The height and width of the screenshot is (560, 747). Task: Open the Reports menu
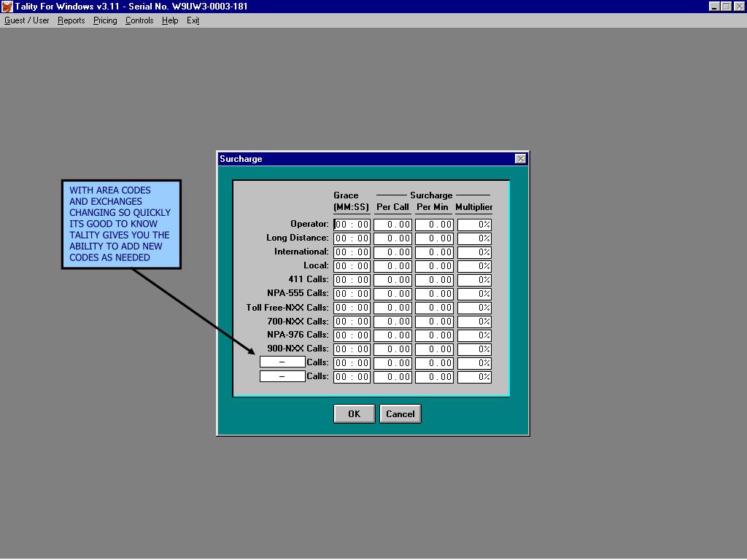point(71,20)
